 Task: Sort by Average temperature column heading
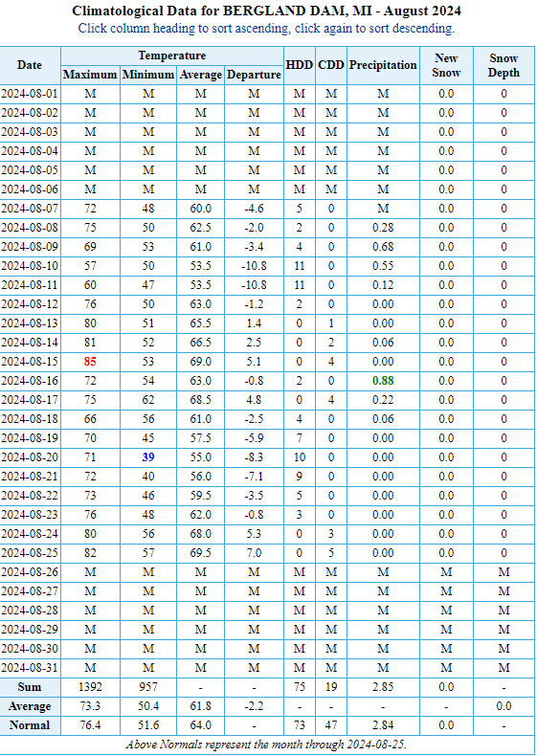[x=201, y=75]
